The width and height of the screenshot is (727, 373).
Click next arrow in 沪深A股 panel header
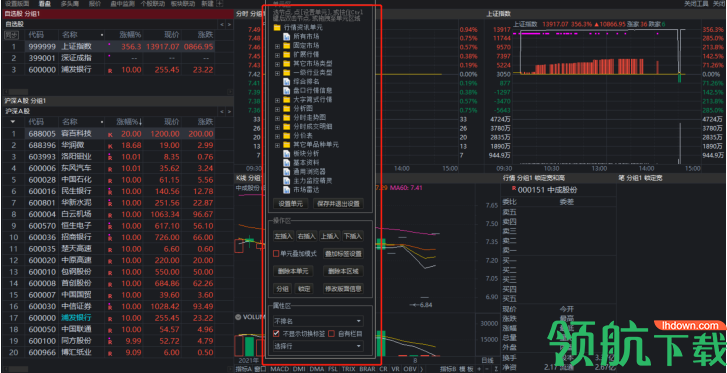click(x=229, y=111)
